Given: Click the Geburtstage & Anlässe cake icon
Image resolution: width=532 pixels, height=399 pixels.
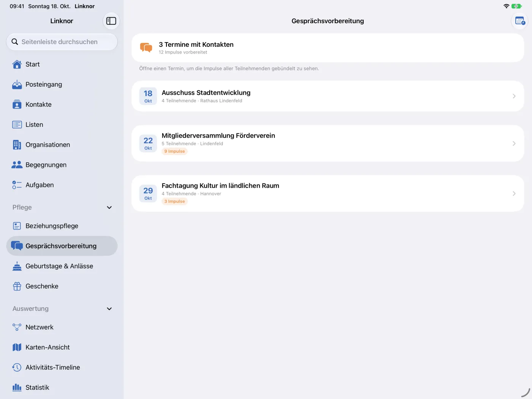Looking at the screenshot, I should pyautogui.click(x=17, y=266).
